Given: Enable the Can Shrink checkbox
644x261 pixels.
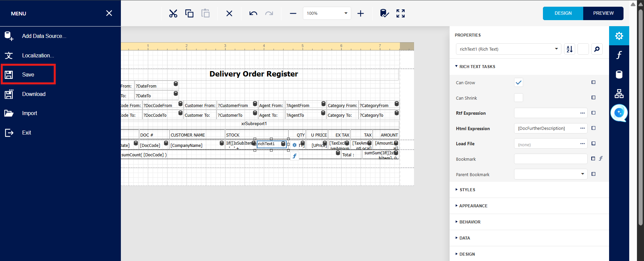Looking at the screenshot, I should point(518,98).
